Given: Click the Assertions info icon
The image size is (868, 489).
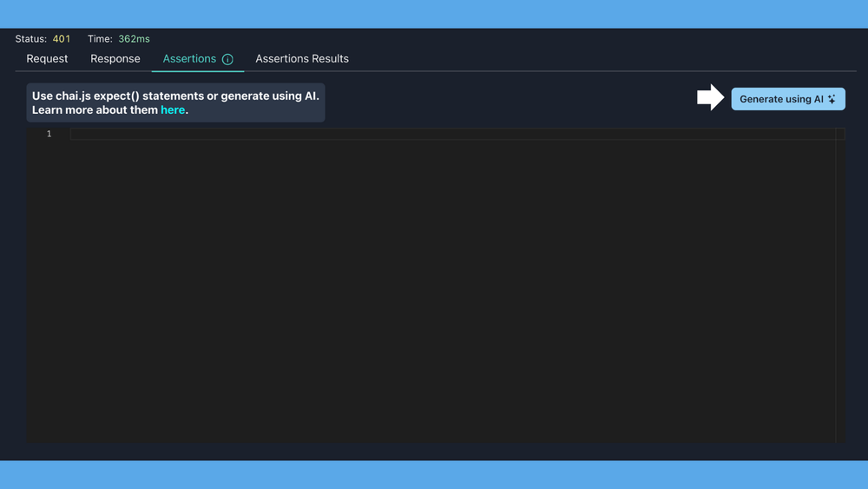Looking at the screenshot, I should (x=227, y=59).
